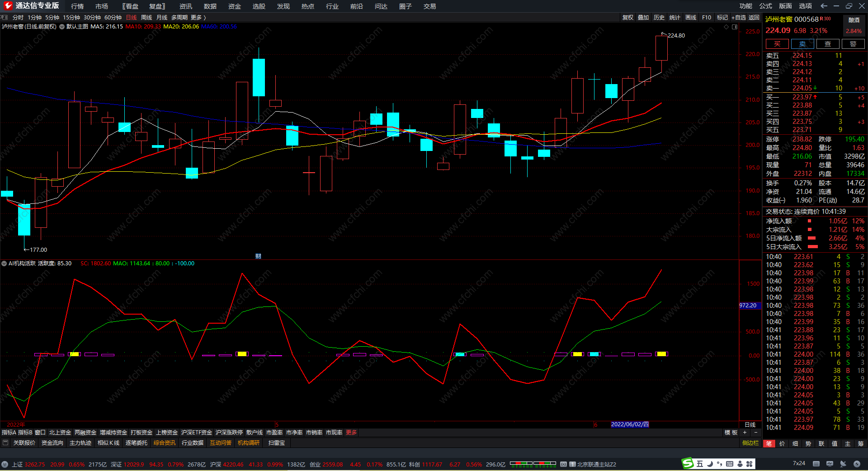This screenshot has height=471, width=868.
Task: Expand the red 更多 indicator list
Action: 351,433
